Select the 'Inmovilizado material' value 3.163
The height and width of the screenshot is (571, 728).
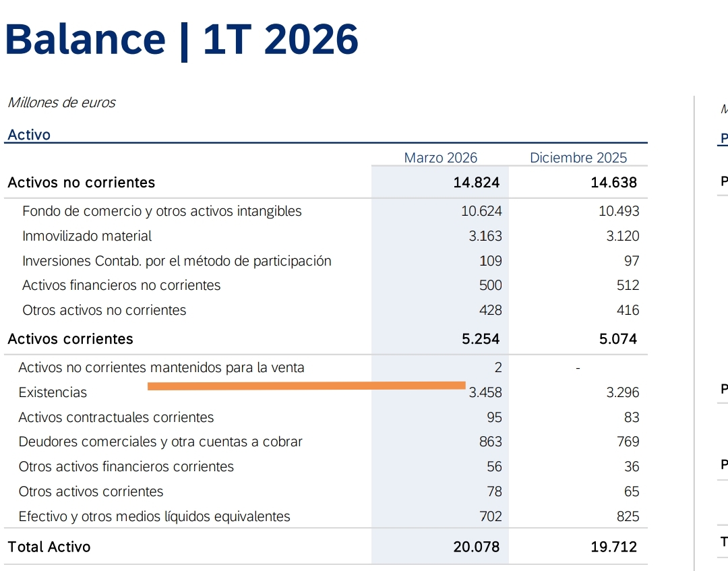click(485, 237)
